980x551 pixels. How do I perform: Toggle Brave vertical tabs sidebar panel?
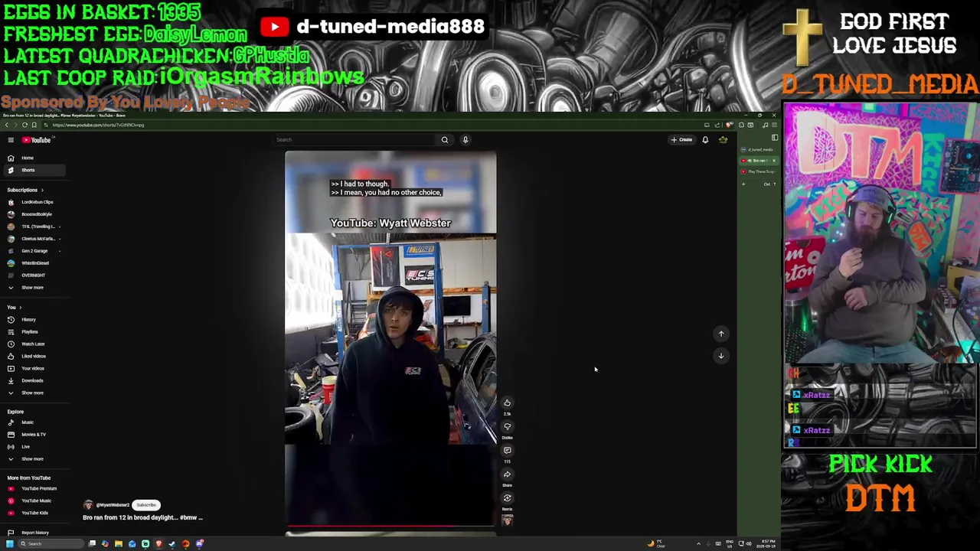pyautogui.click(x=774, y=138)
